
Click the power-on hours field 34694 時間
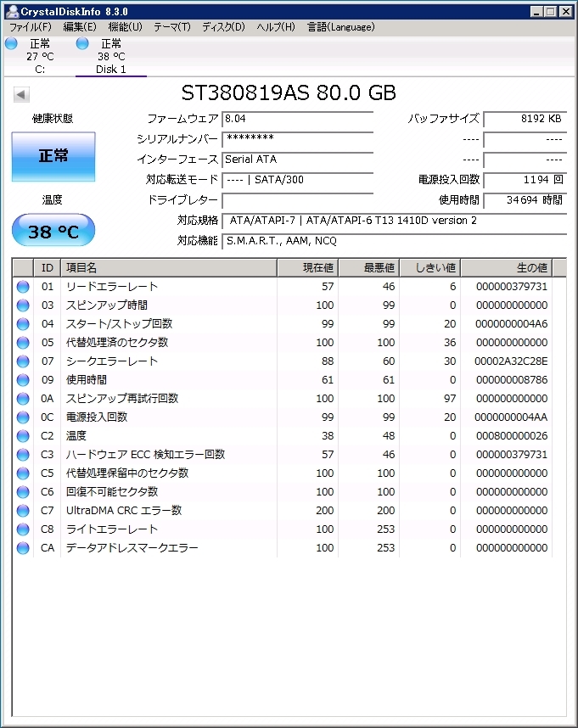click(x=525, y=200)
